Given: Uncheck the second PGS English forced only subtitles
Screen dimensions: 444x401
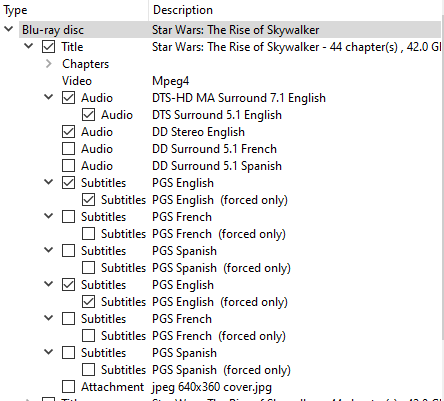Looking at the screenshot, I should 88,302.
